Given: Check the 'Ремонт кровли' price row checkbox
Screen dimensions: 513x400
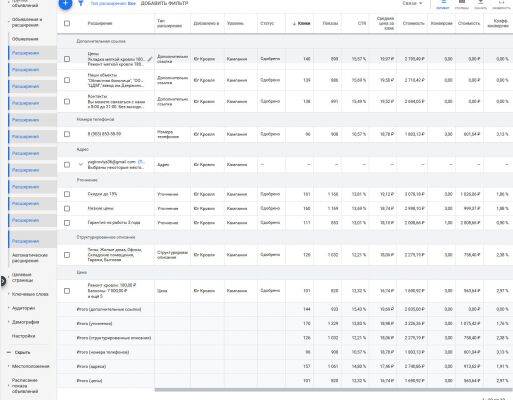Looking at the screenshot, I should (67, 291).
